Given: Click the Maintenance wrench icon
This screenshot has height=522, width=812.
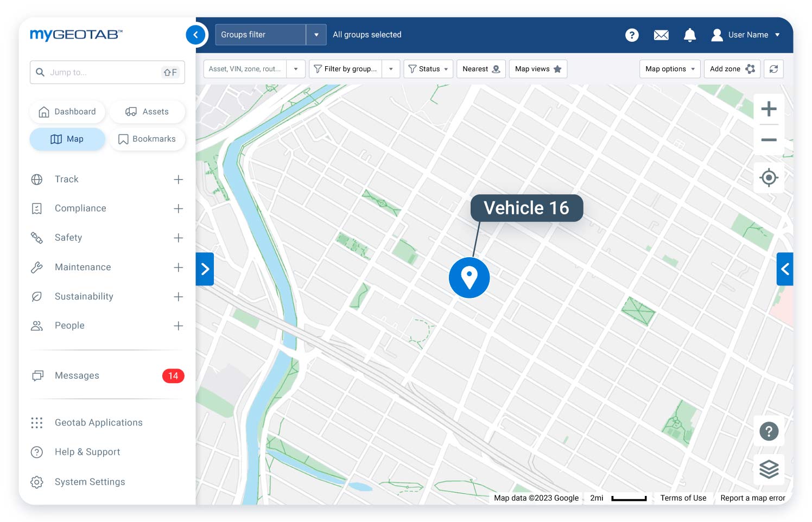Looking at the screenshot, I should 37,267.
